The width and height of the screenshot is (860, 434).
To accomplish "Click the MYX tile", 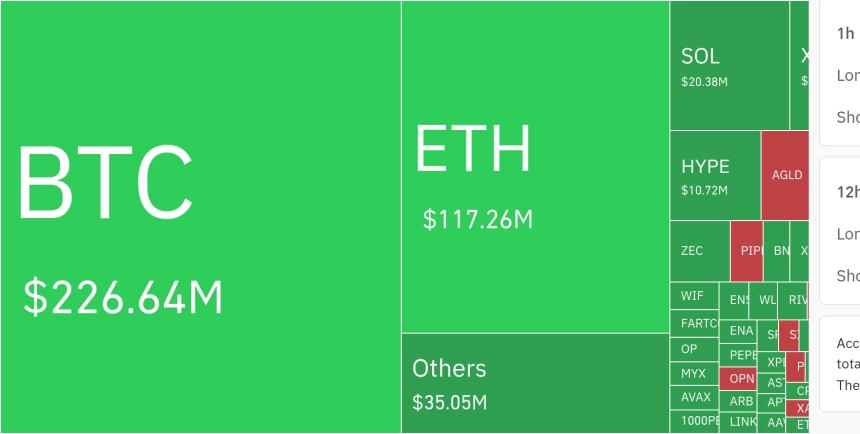I will [694, 374].
